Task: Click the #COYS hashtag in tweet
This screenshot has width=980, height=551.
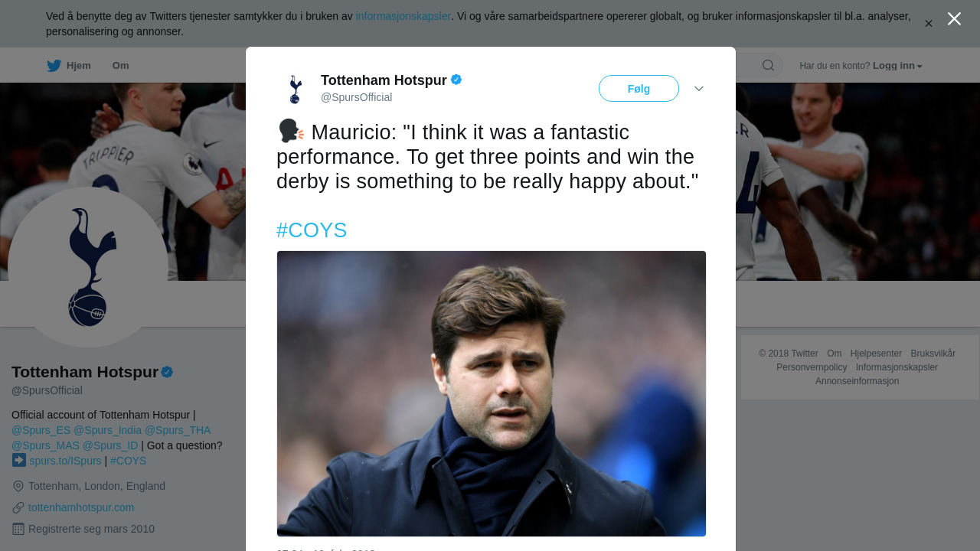Action: 312,230
